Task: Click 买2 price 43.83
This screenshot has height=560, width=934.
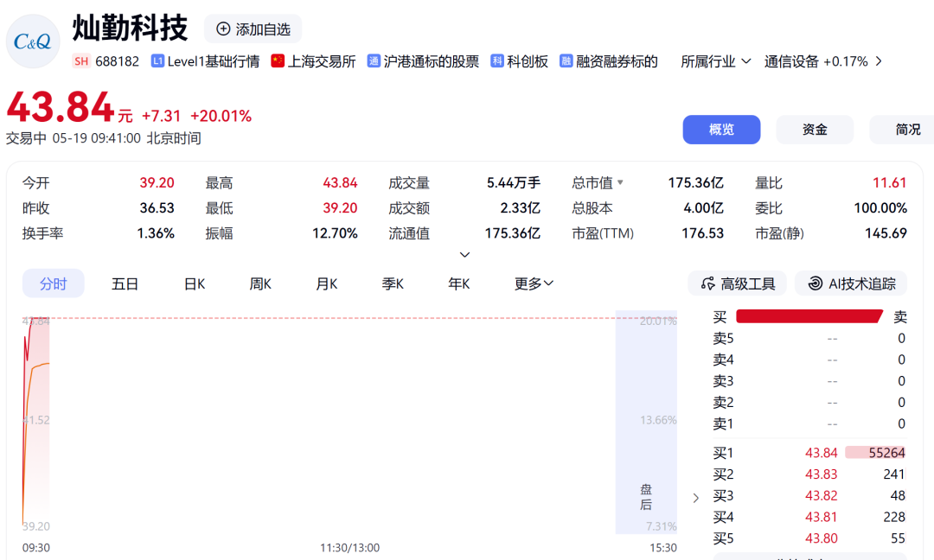Action: pyautogui.click(x=822, y=474)
